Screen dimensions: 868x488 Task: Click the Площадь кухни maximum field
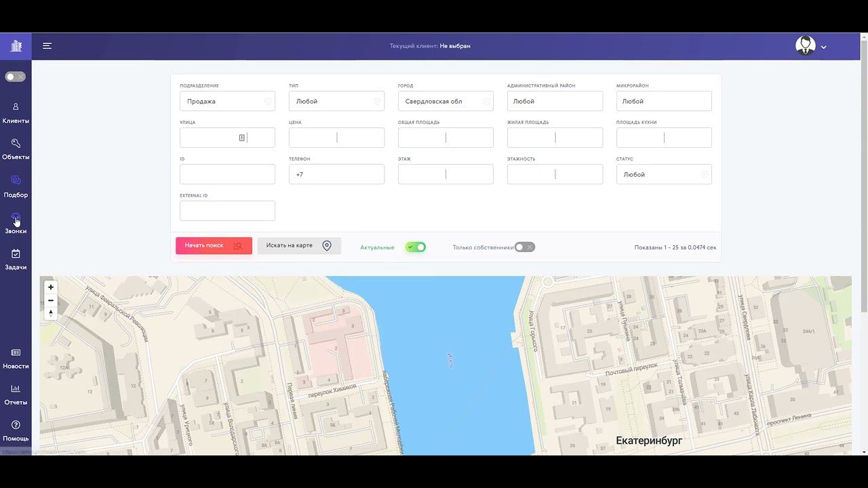[x=688, y=138]
